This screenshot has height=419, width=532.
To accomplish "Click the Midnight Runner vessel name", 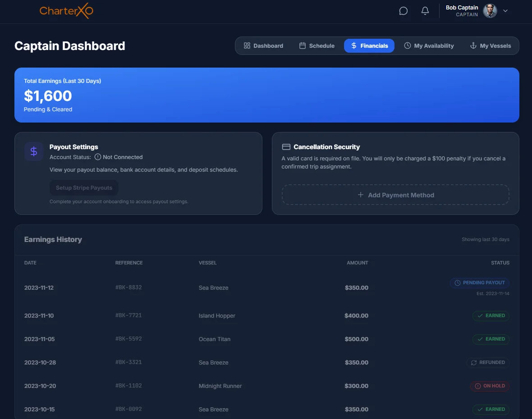I will point(220,386).
